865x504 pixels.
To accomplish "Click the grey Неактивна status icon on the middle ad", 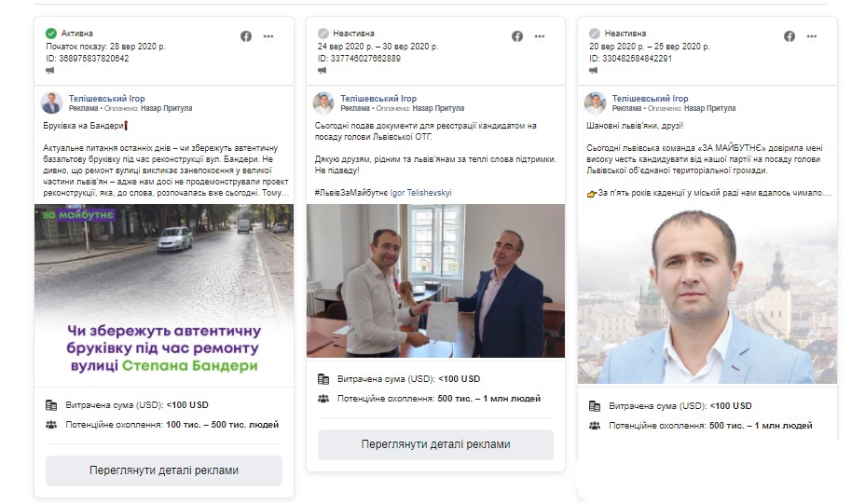I will [x=323, y=34].
